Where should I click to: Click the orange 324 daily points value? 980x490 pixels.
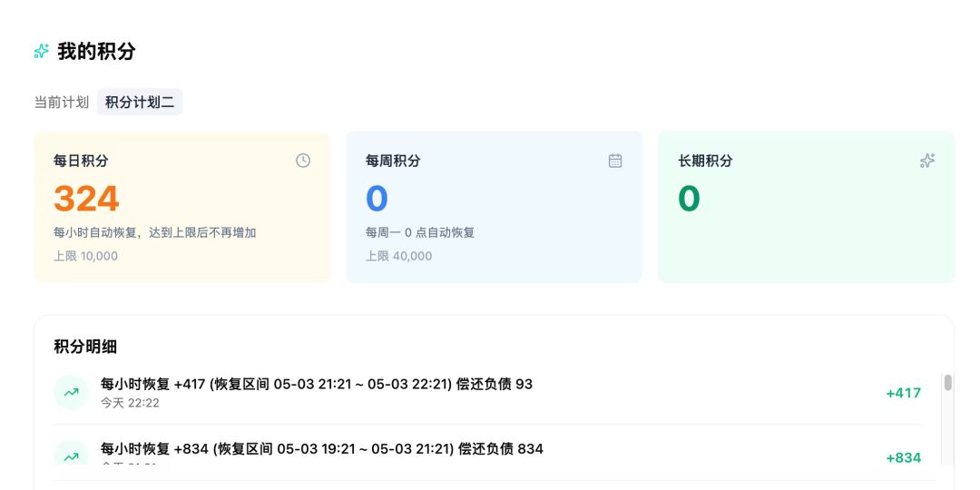[86, 198]
